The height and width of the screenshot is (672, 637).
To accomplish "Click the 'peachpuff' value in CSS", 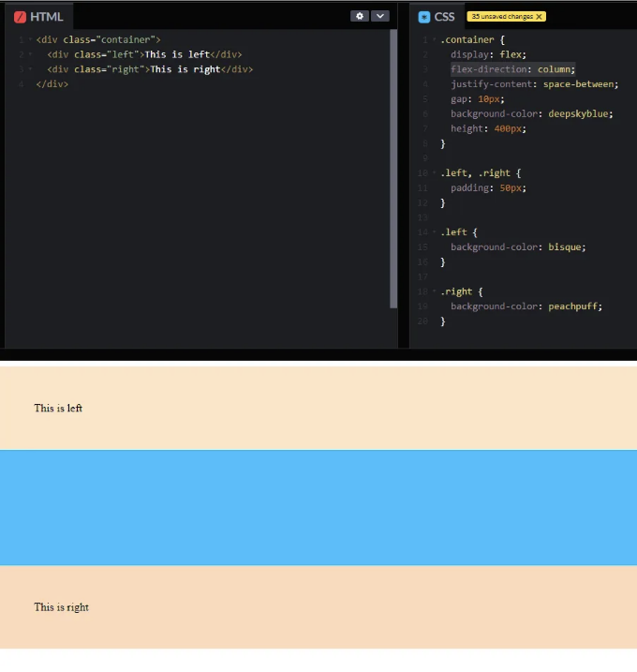I will point(574,306).
